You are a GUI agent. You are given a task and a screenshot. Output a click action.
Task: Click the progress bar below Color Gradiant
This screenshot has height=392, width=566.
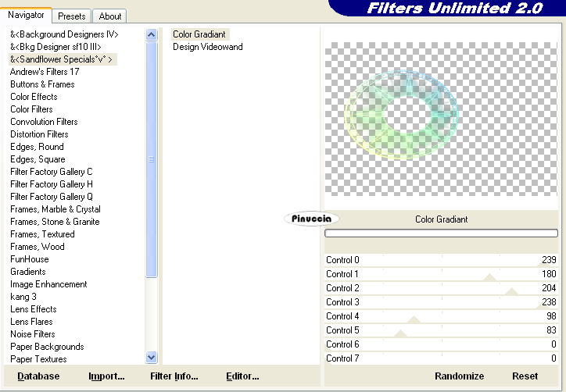point(441,233)
